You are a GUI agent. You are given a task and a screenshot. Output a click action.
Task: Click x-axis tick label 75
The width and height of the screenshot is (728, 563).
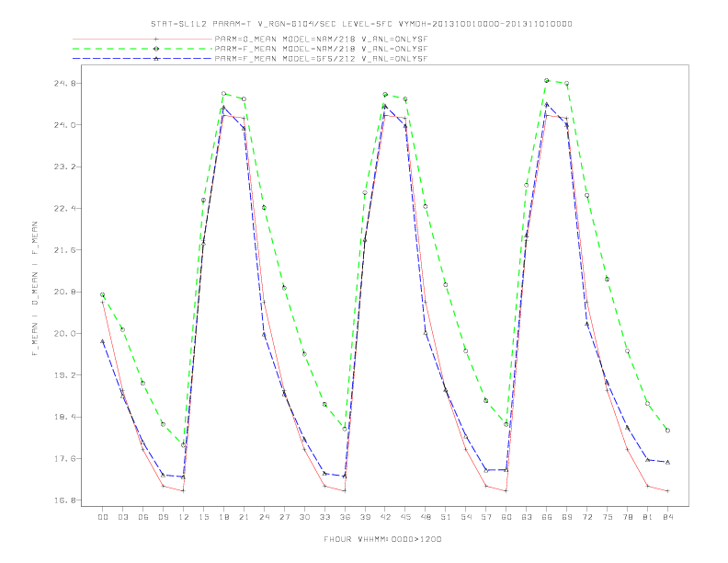tap(608, 517)
